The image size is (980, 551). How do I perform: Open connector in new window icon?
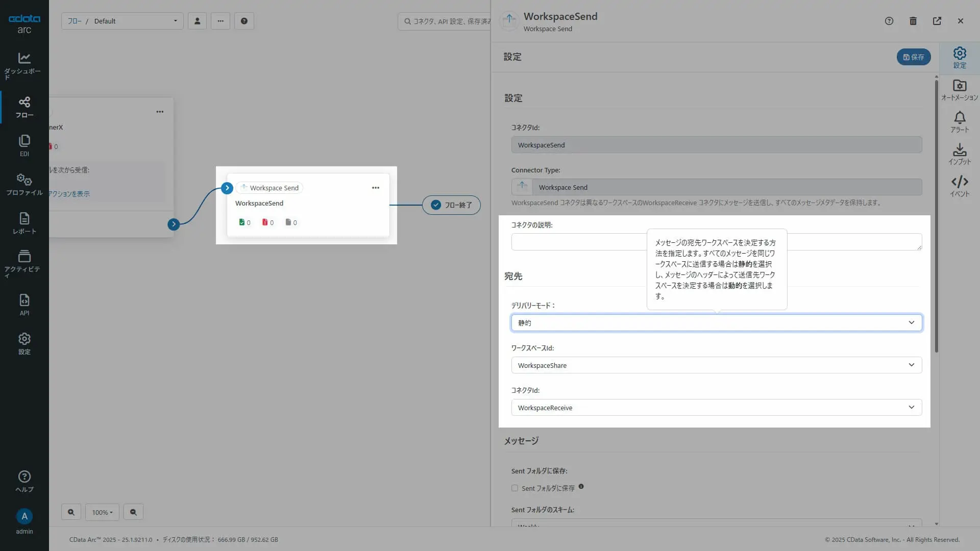coord(937,21)
